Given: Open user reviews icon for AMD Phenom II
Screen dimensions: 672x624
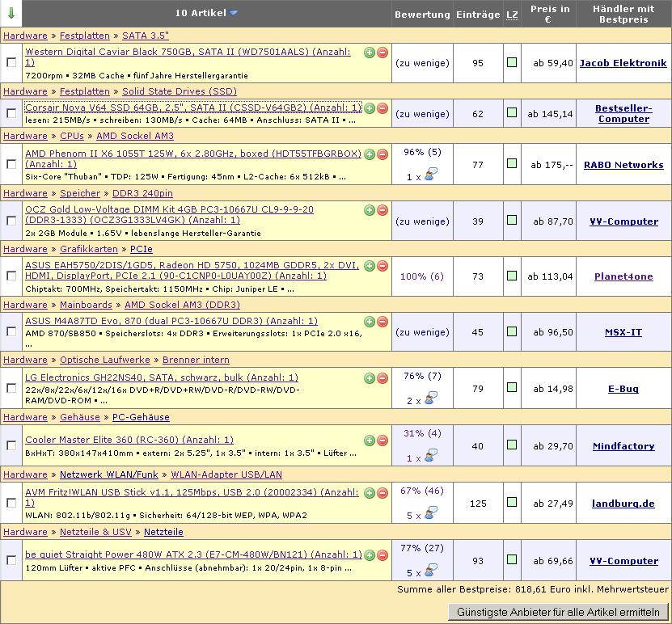Looking at the screenshot, I should (x=431, y=175).
